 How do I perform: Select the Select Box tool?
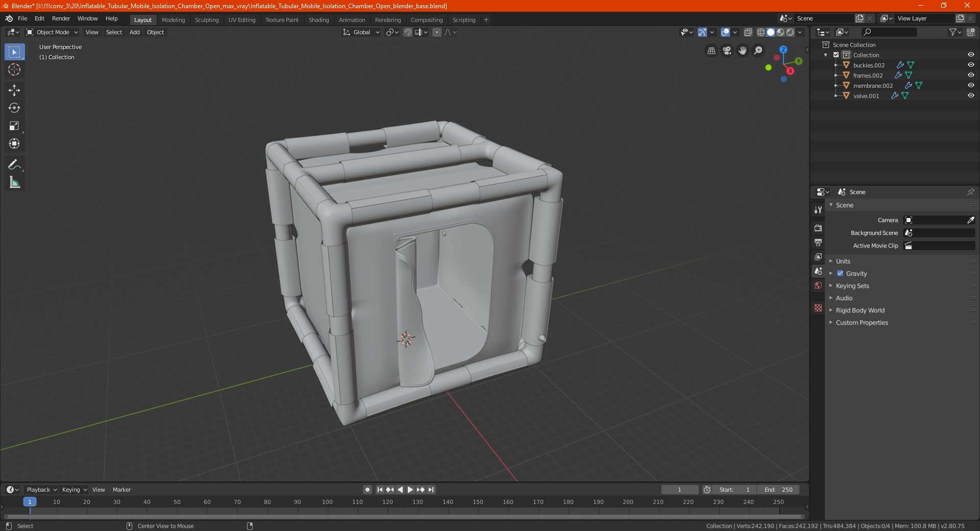(x=14, y=52)
